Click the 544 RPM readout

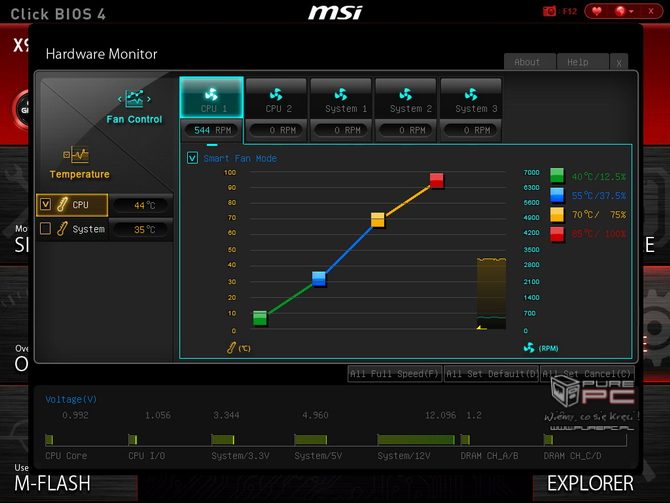pos(212,130)
